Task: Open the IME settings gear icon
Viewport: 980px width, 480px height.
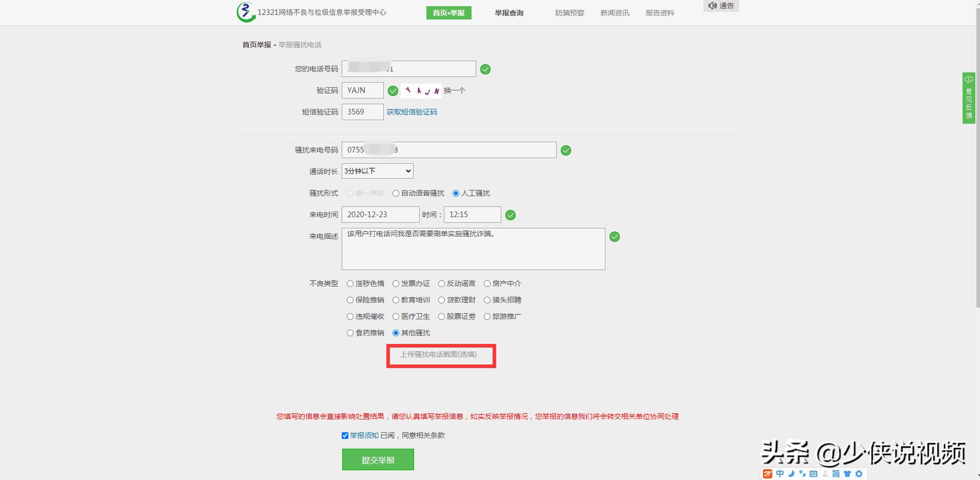Action: 858,474
